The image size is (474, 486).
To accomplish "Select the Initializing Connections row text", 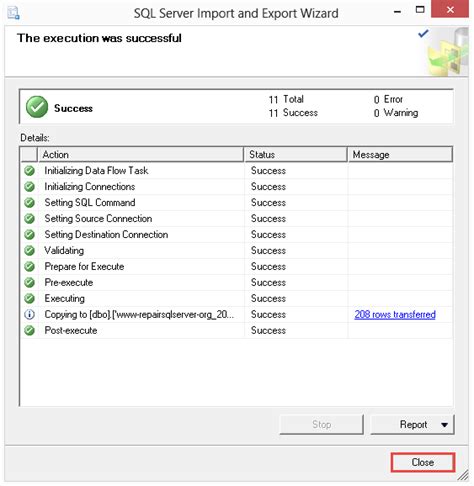I will tap(90, 187).
